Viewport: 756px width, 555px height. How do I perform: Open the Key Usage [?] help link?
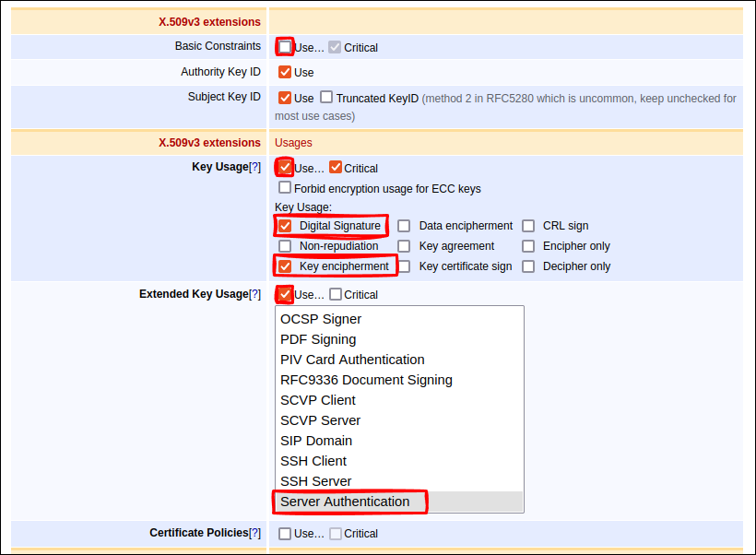255,167
